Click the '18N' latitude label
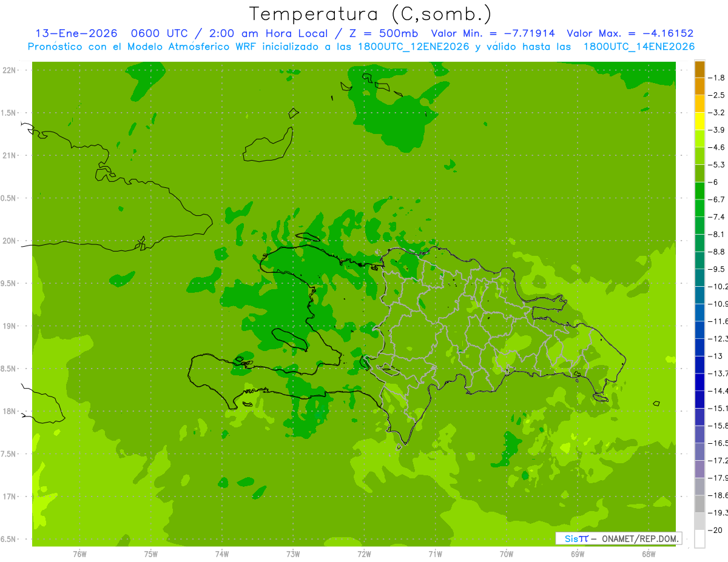 (x=10, y=412)
